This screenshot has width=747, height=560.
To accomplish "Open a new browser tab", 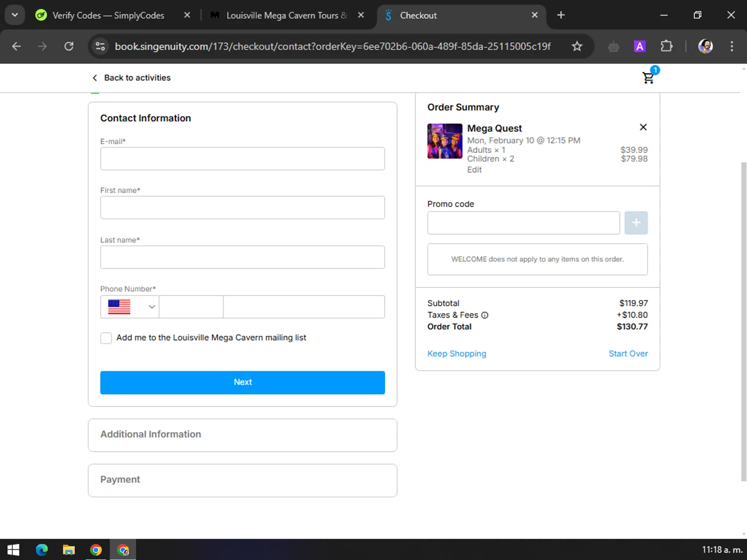I will coord(561,15).
